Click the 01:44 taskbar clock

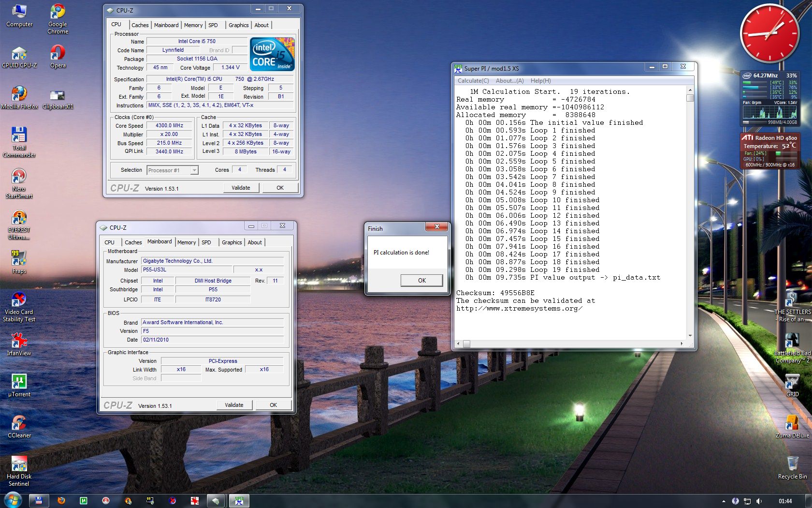pos(785,501)
